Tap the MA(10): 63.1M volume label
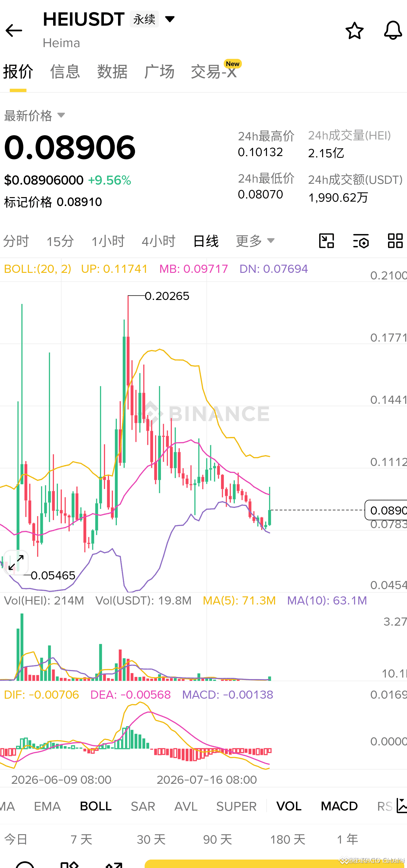The height and width of the screenshot is (868, 407). [x=327, y=601]
